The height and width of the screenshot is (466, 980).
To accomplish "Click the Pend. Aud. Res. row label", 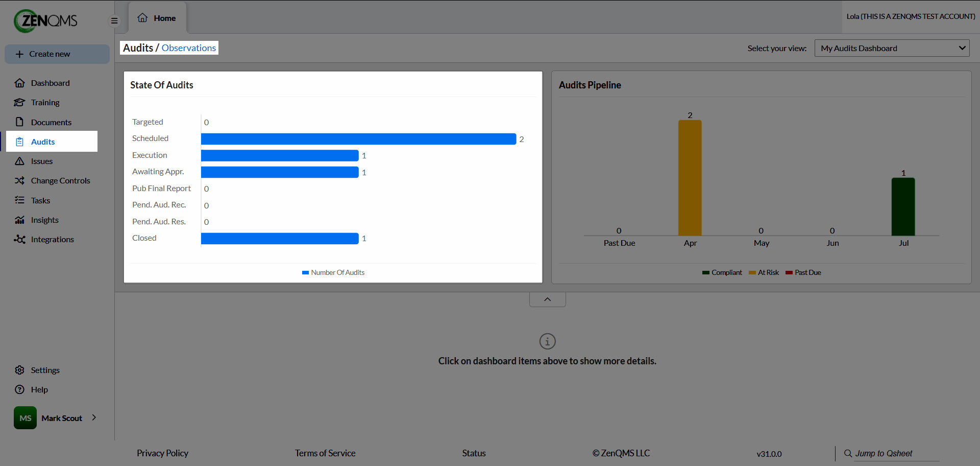I will click(159, 221).
